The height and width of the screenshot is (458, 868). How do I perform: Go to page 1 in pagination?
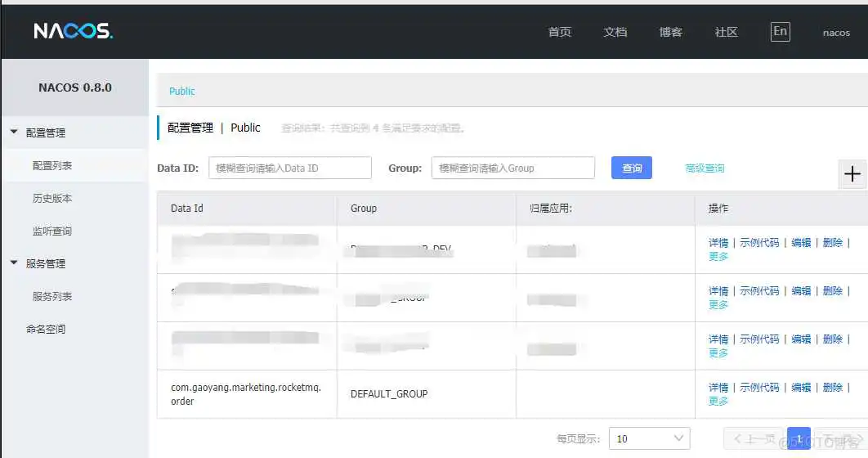(799, 438)
